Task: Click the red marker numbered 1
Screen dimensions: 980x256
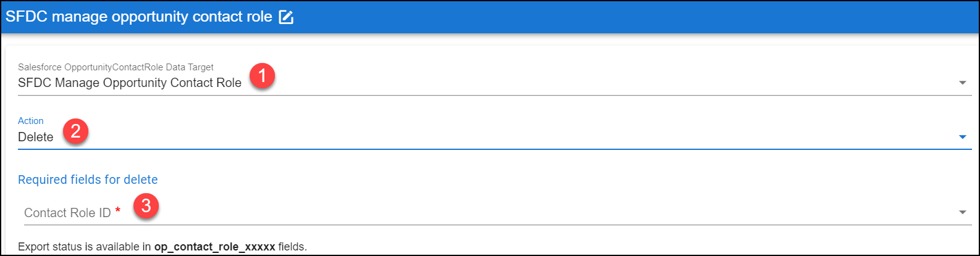Action: pyautogui.click(x=263, y=77)
